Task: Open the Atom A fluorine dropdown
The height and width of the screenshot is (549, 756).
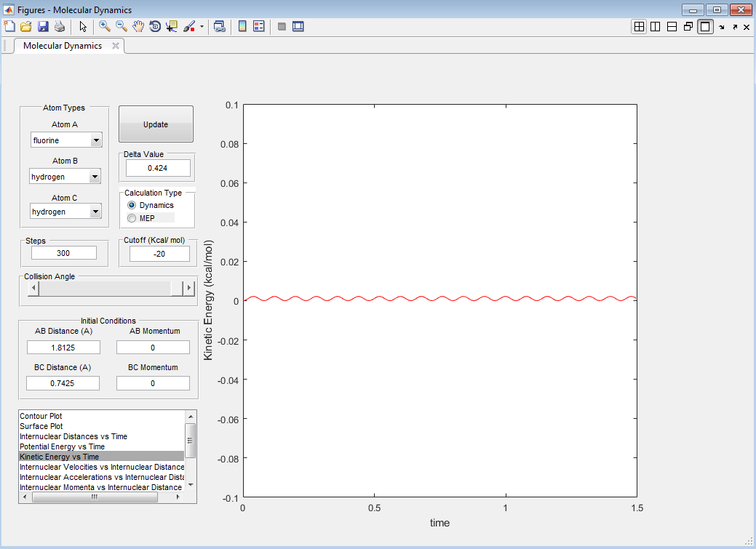Action: pos(96,140)
